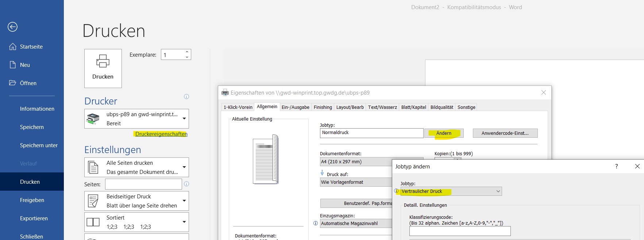Expand the Alle Seiten drucken dropdown
The image size is (644, 240).
(136, 167)
